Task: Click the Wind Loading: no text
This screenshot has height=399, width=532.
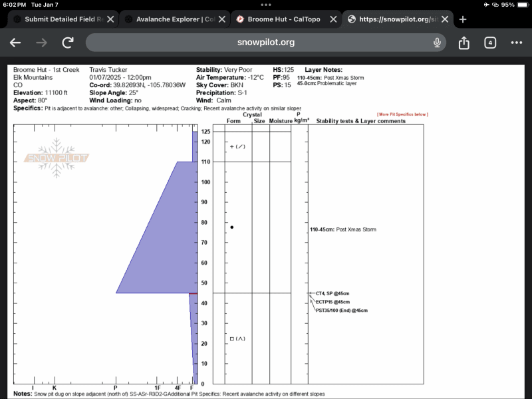Action: pyautogui.click(x=115, y=100)
